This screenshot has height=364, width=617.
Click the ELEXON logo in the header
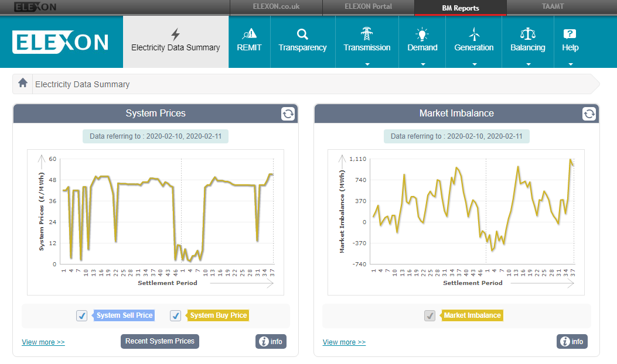coord(60,42)
